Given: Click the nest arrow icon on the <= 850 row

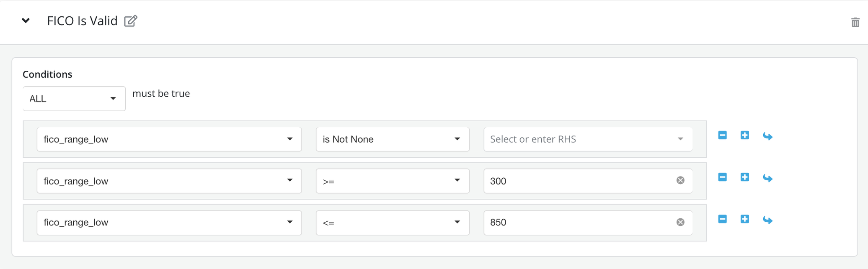Looking at the screenshot, I should click(767, 220).
